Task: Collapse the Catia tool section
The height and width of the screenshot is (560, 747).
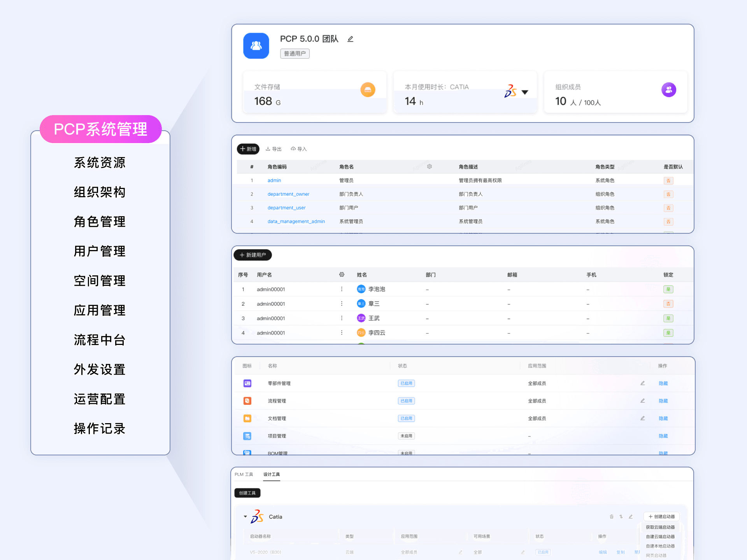Action: pyautogui.click(x=245, y=517)
